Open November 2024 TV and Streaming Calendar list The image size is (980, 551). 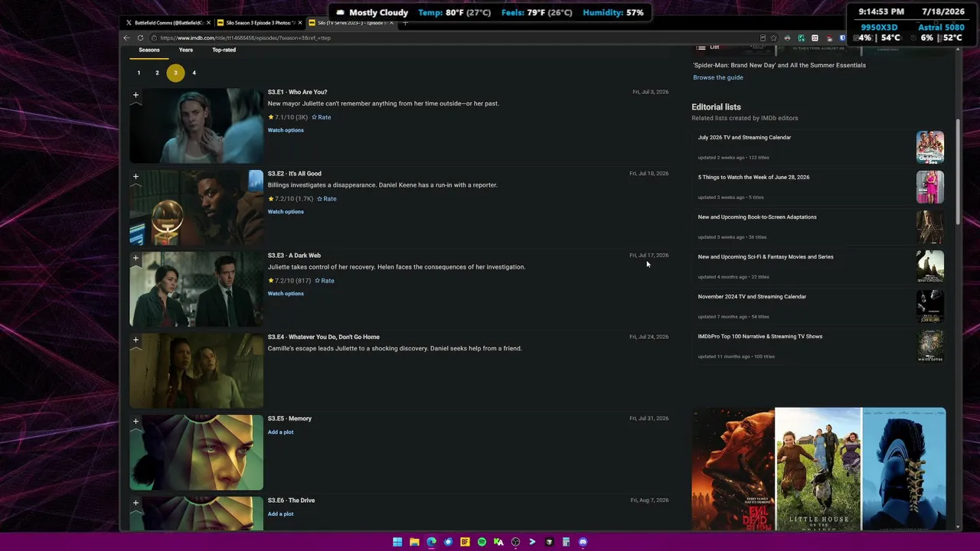[x=752, y=297]
